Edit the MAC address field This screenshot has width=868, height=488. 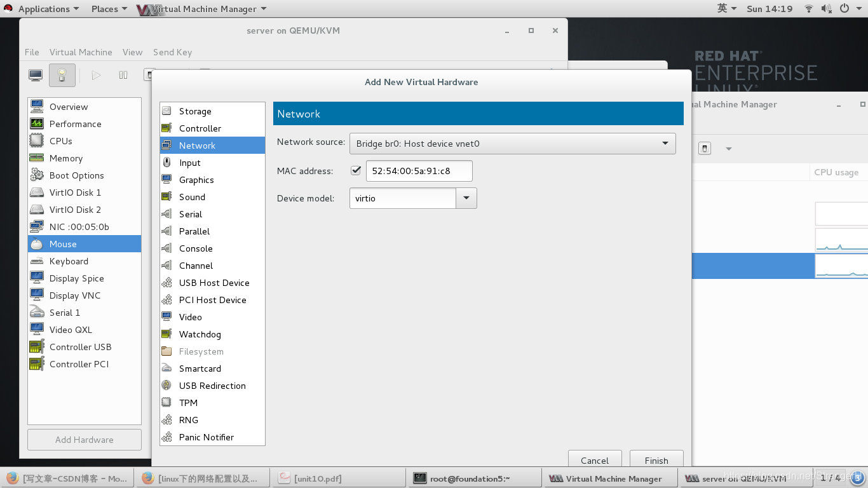point(419,171)
